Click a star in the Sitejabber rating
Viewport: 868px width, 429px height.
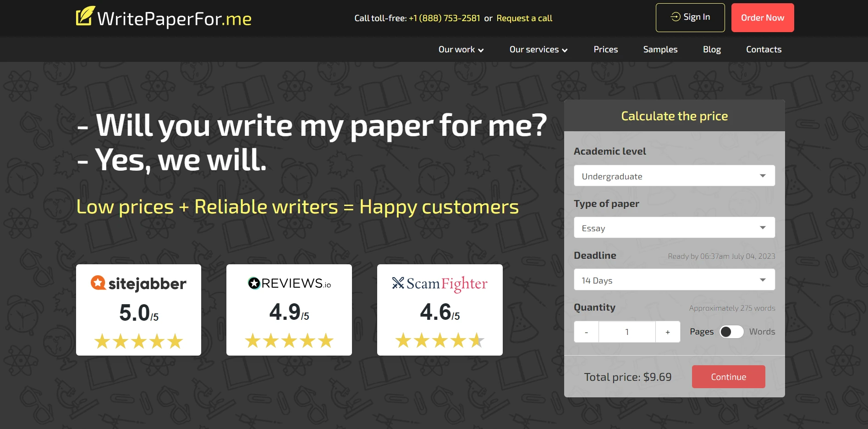(138, 340)
